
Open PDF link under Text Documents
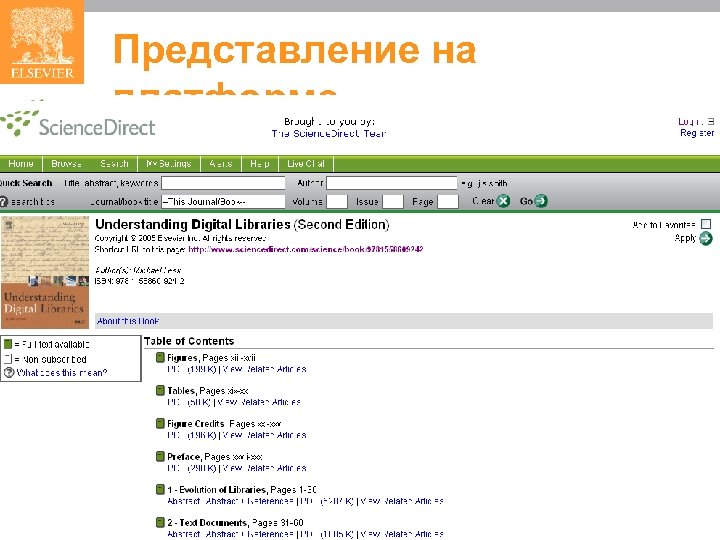pos(327,534)
